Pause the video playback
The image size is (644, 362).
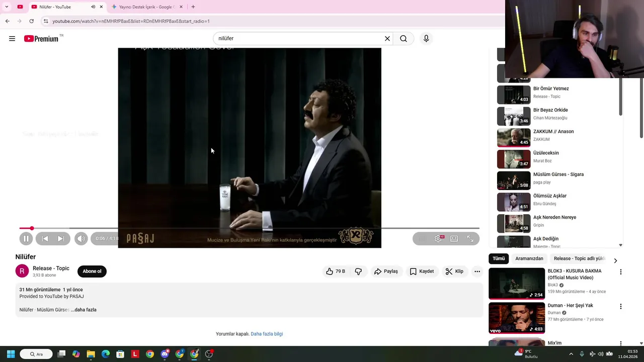click(26, 239)
